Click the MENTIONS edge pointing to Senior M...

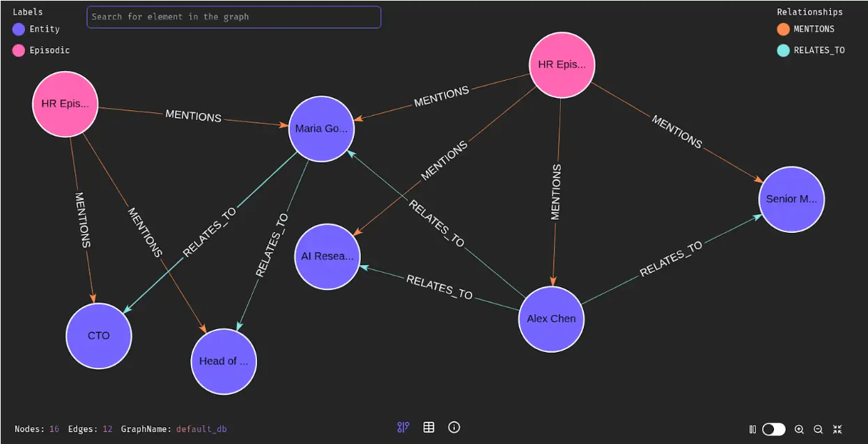(x=677, y=131)
